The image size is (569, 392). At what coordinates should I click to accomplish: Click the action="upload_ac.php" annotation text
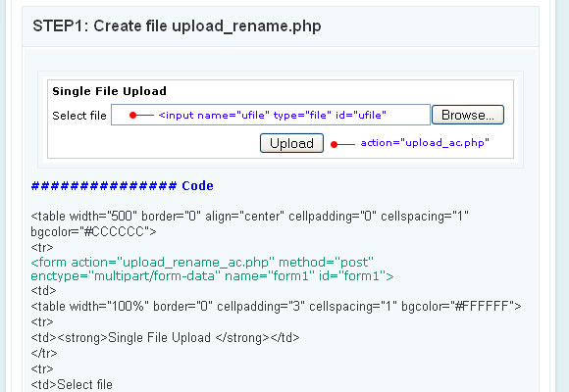pyautogui.click(x=425, y=143)
